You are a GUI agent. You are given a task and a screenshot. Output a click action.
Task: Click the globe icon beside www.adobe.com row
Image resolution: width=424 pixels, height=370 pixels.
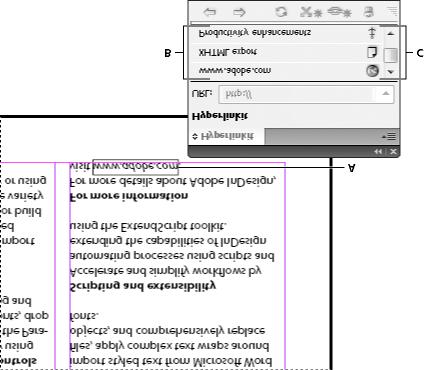(x=372, y=71)
